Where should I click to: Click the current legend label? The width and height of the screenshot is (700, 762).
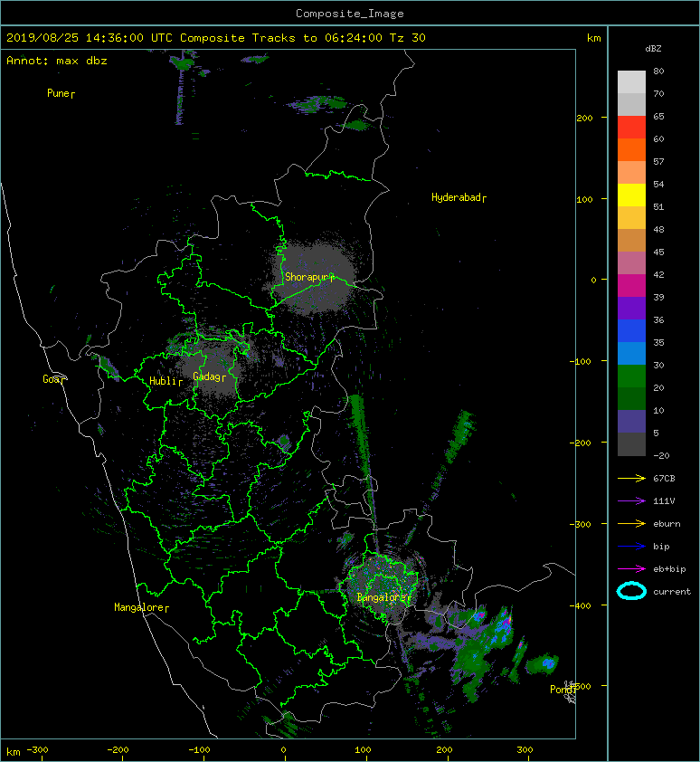click(672, 592)
